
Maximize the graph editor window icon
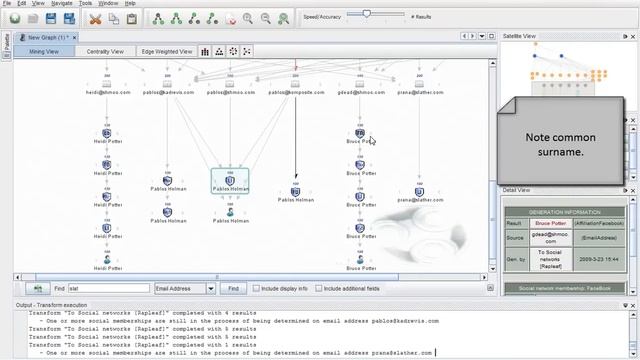[x=491, y=36]
